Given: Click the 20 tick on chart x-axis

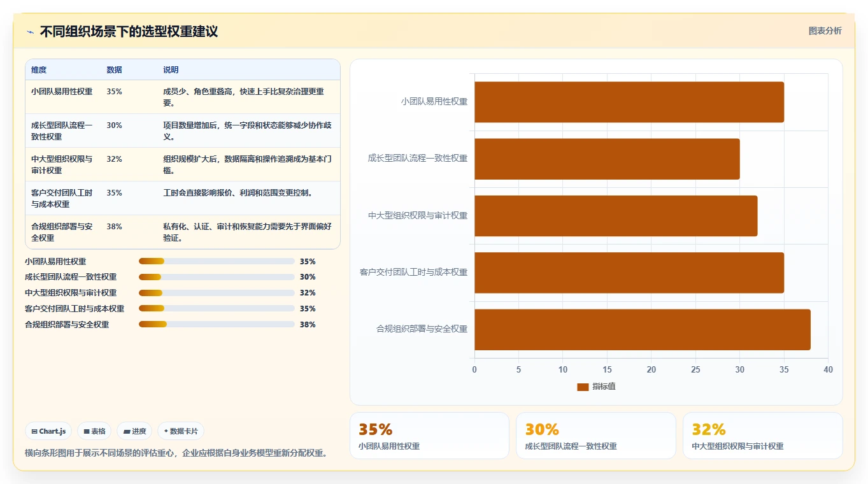Looking at the screenshot, I should (651, 370).
